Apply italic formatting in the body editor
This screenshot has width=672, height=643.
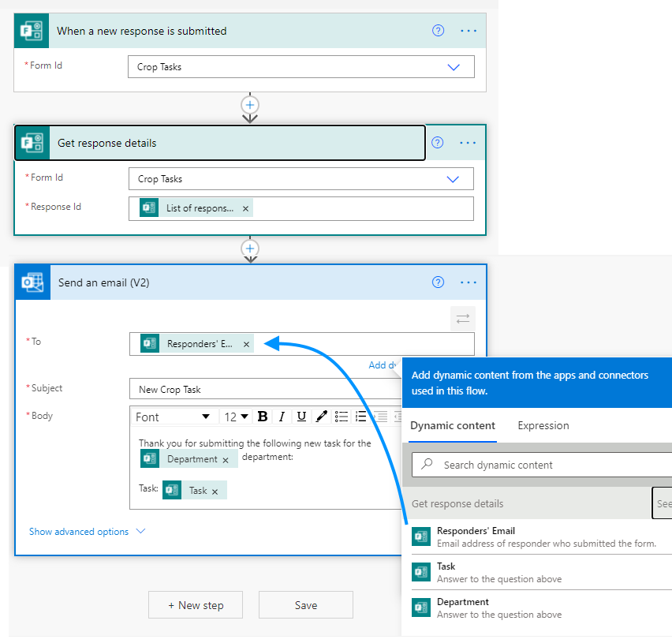[282, 417]
